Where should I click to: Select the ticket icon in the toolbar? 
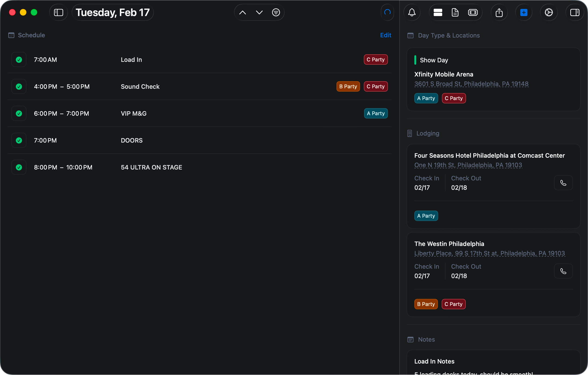(x=473, y=12)
